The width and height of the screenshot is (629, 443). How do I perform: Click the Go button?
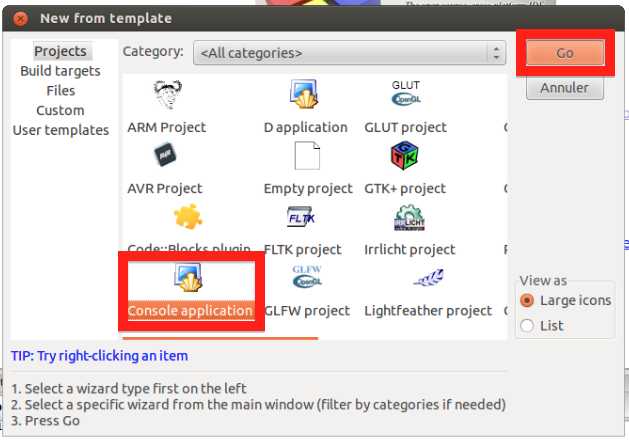click(565, 53)
